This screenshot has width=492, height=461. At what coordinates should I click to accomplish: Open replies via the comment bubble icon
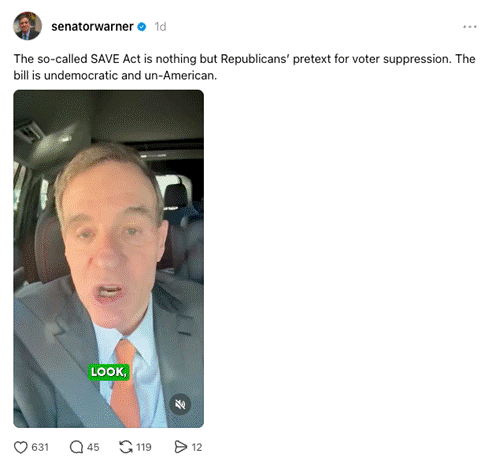click(x=76, y=447)
